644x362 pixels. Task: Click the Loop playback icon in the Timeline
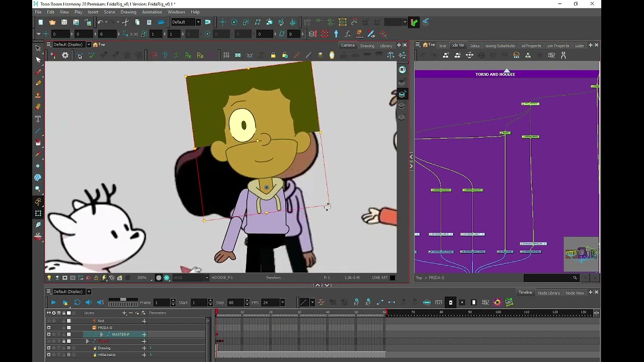[77, 302]
